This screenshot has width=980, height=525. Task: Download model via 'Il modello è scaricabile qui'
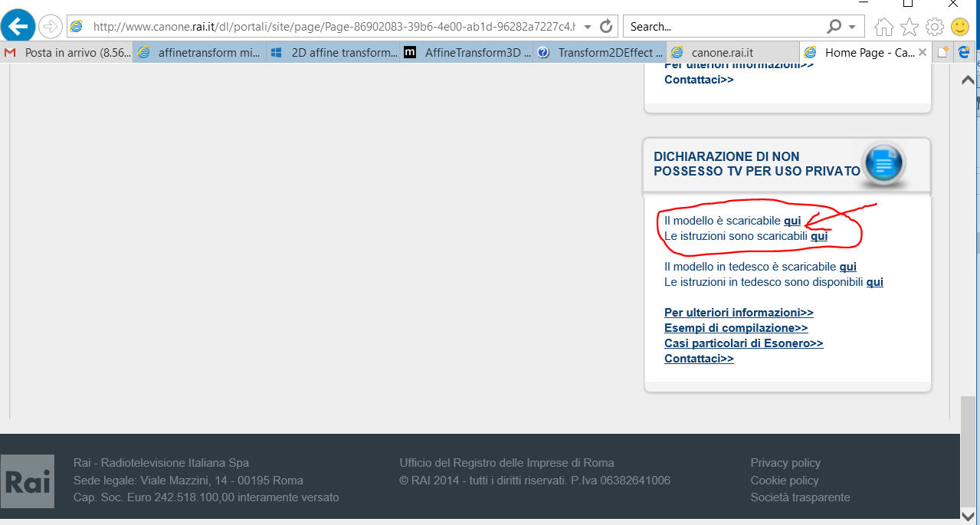[792, 221]
